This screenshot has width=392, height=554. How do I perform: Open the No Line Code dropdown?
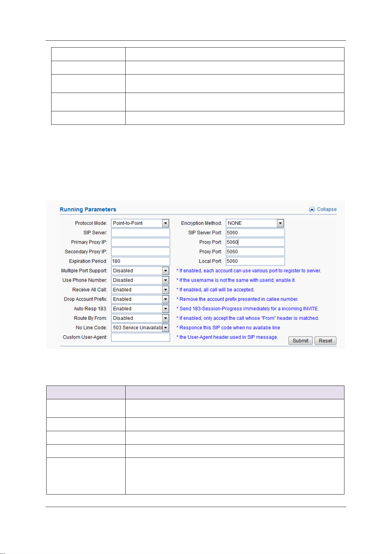(x=140, y=328)
